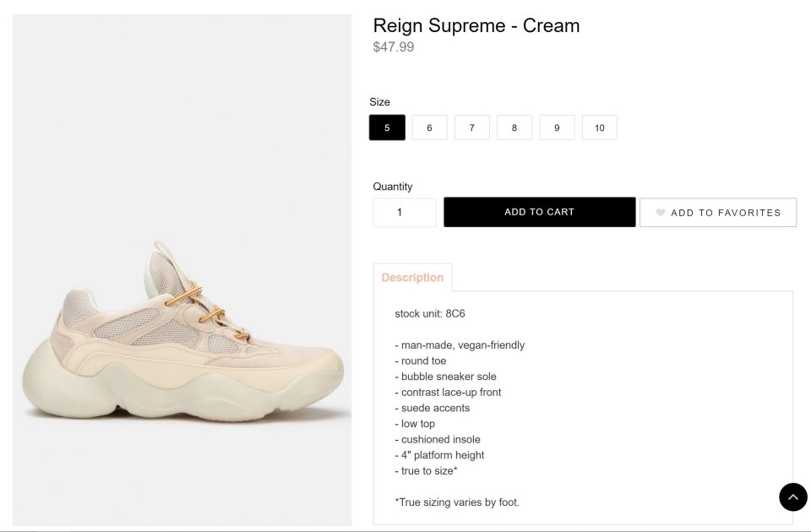Click the heart icon for favorites
Viewport: 811px width, 532px height.
coord(661,213)
